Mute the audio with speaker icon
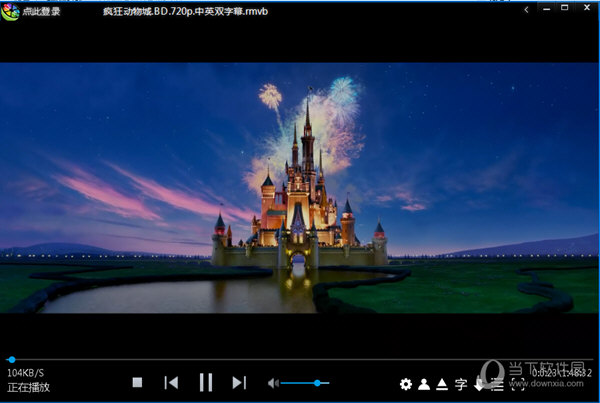Viewport: 600px width, 403px height. (272, 383)
